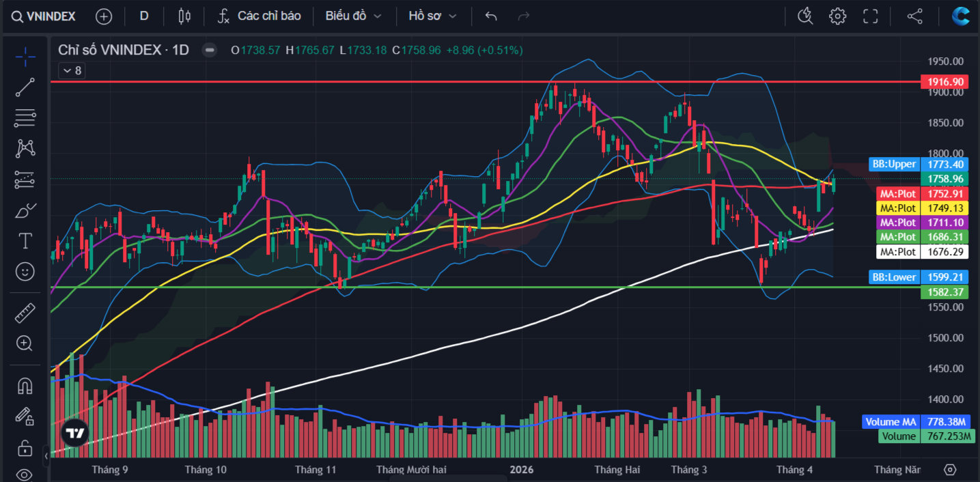
Task: Open the Fibonacci retracement tool
Action: (25, 118)
